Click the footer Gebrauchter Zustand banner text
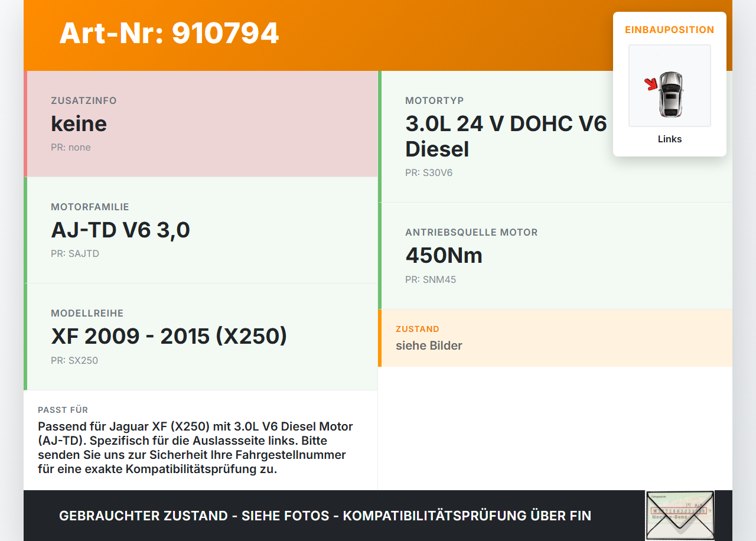 click(325, 516)
